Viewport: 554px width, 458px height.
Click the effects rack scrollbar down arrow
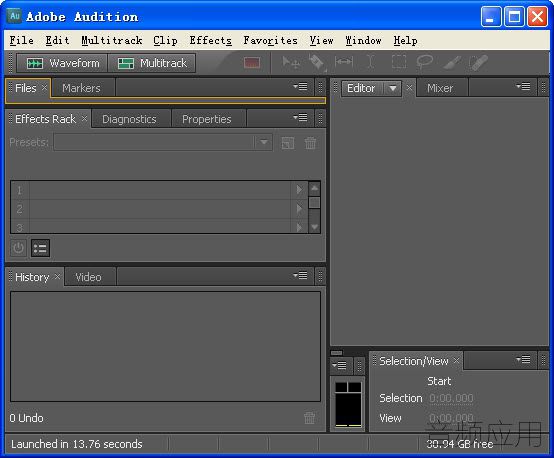[x=314, y=227]
